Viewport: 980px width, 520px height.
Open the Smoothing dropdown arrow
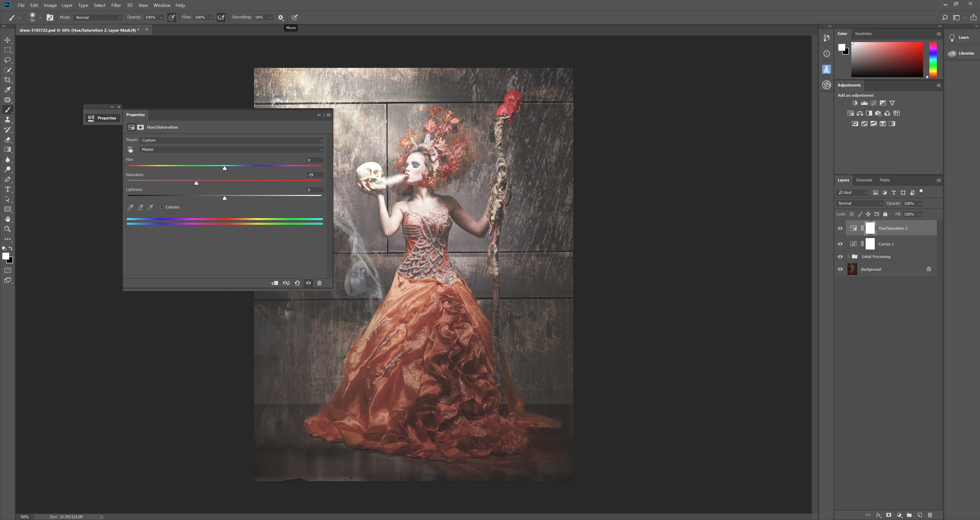point(270,18)
